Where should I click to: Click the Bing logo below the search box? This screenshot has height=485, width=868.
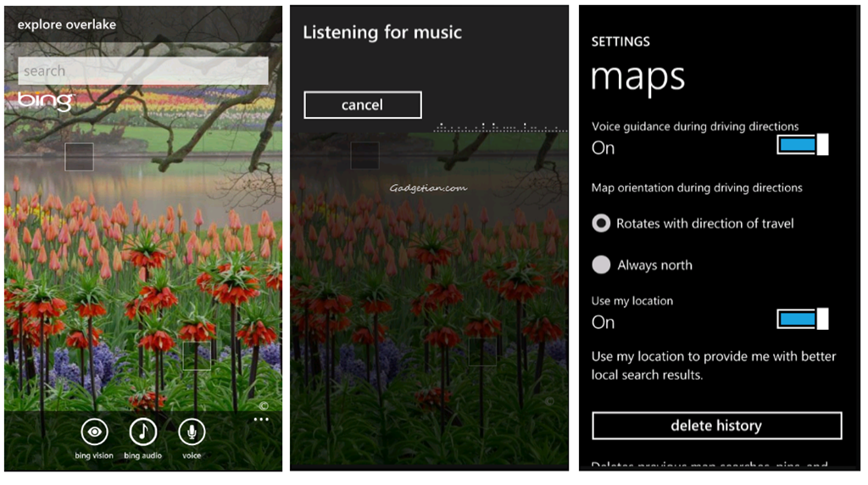(x=45, y=101)
